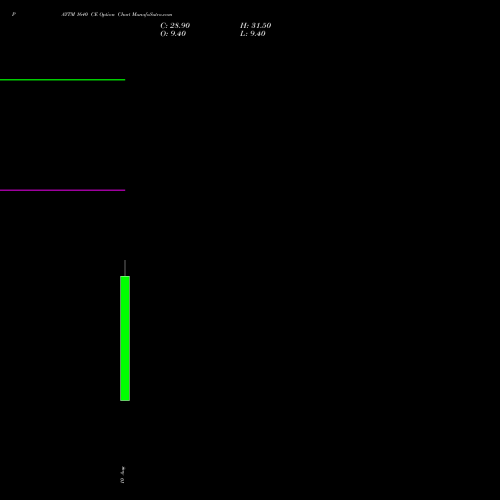The width and height of the screenshot is (500, 500).
Task: Click the magenta horizontal indicator line
Action: [62, 190]
